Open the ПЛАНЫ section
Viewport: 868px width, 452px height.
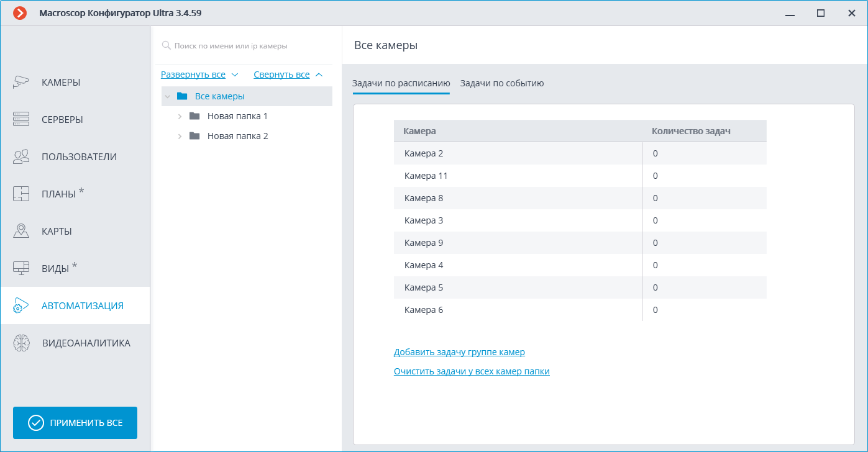[75, 194]
